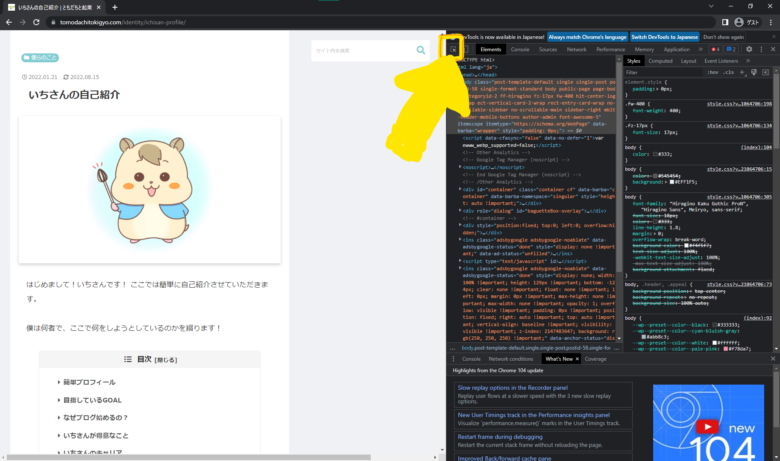Screen dimensions: 780x461
Task: Open the Performance tab
Action: tap(610, 49)
